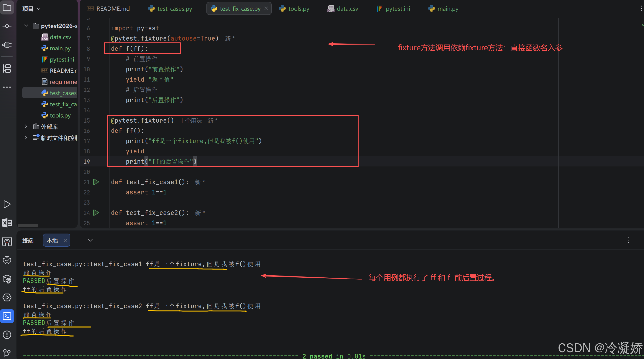
Task: Run test_fix_case1 with gutter run icon
Action: coord(96,182)
